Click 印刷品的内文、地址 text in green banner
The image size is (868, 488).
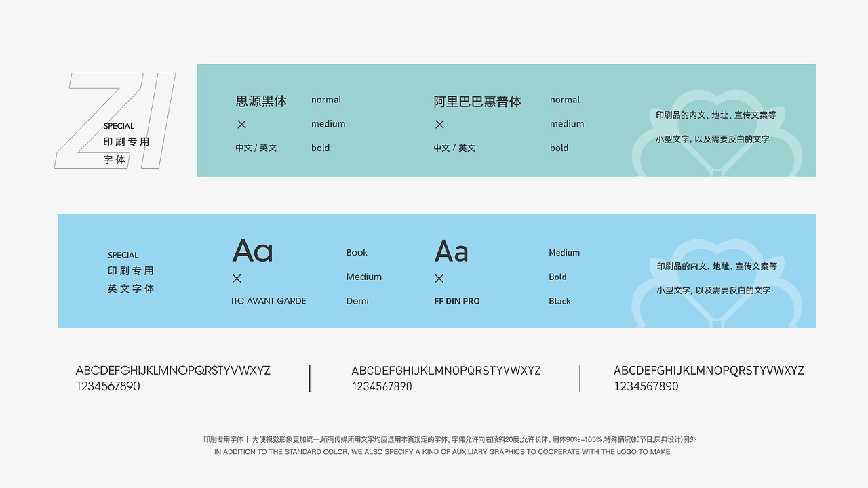coord(716,115)
